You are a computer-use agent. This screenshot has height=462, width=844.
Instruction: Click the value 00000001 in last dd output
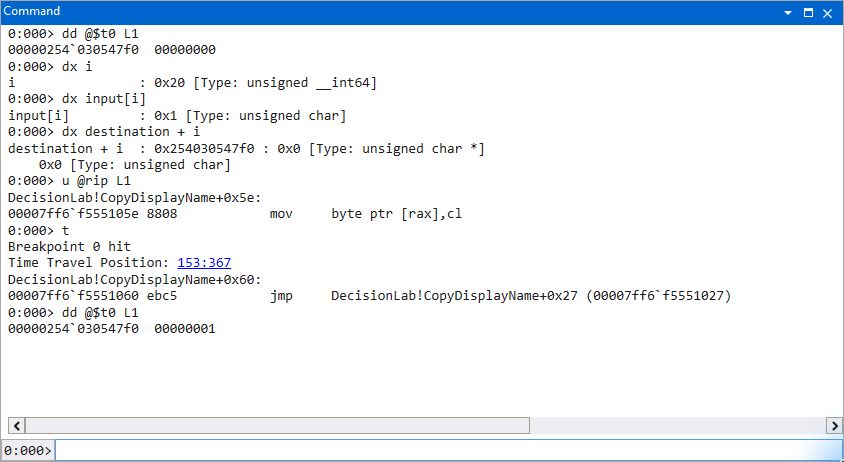(x=185, y=328)
